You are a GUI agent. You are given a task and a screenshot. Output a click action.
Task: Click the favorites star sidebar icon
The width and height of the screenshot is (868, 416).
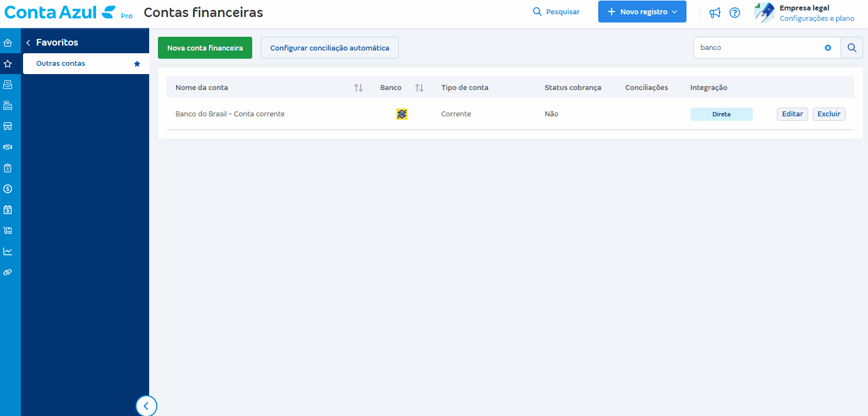click(x=8, y=64)
